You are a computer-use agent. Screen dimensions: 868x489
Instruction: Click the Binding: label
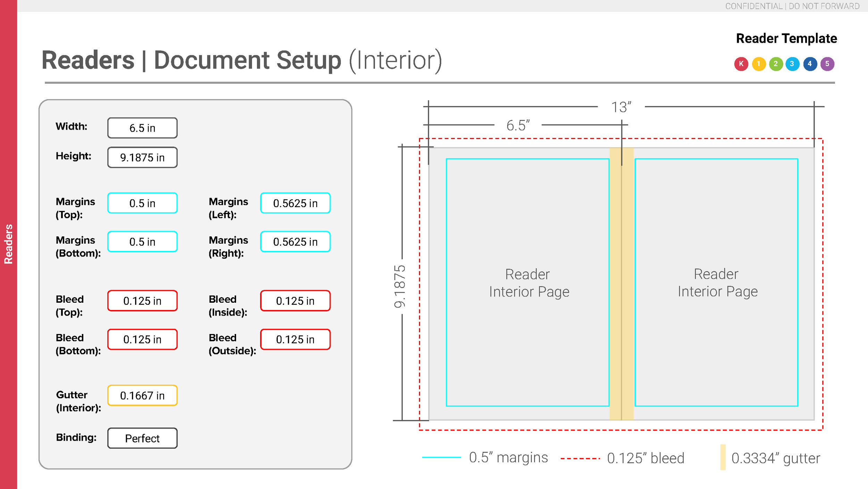click(x=76, y=438)
